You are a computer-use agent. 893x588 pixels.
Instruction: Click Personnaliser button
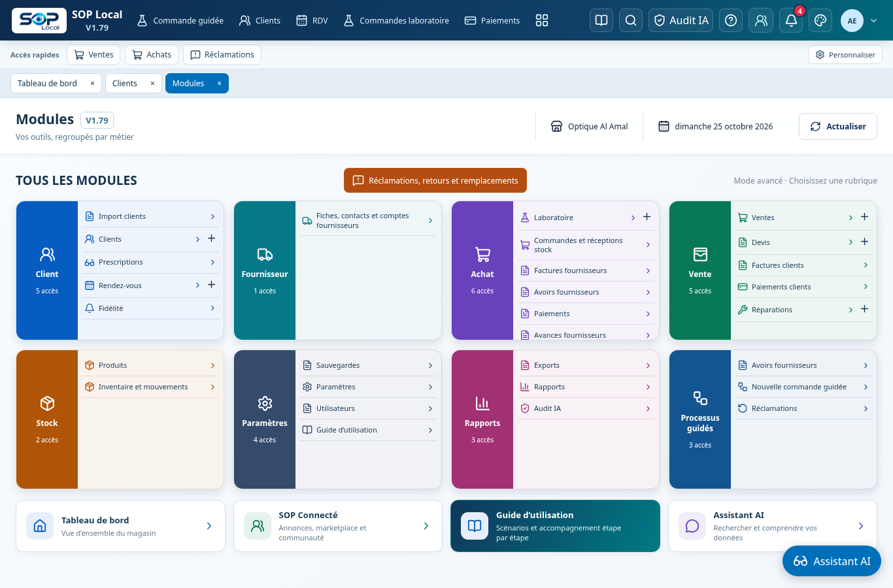(845, 55)
